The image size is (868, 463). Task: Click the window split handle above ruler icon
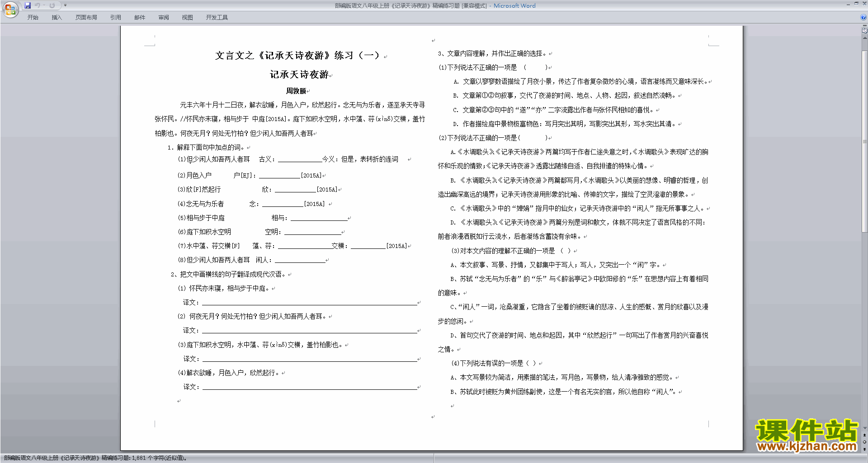click(x=865, y=26)
